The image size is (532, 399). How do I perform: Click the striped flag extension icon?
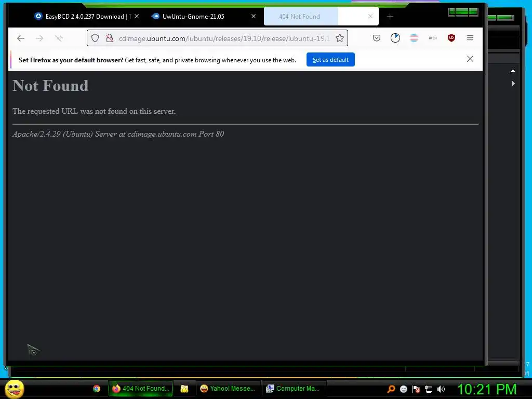click(x=414, y=38)
